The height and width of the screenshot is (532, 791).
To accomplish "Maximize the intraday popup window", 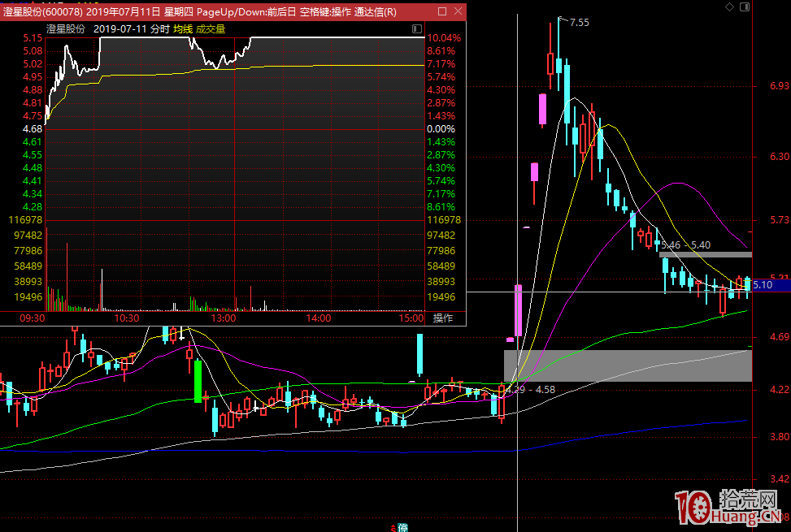I will [441, 12].
